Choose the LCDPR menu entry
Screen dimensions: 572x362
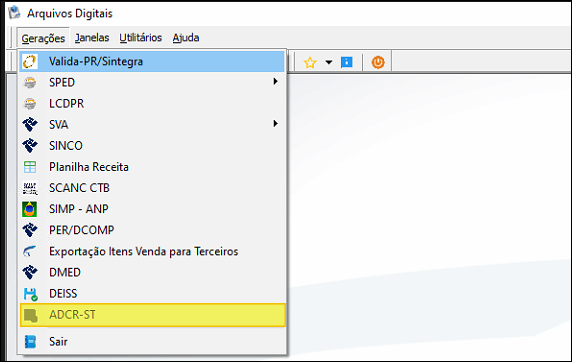pyautogui.click(x=152, y=104)
